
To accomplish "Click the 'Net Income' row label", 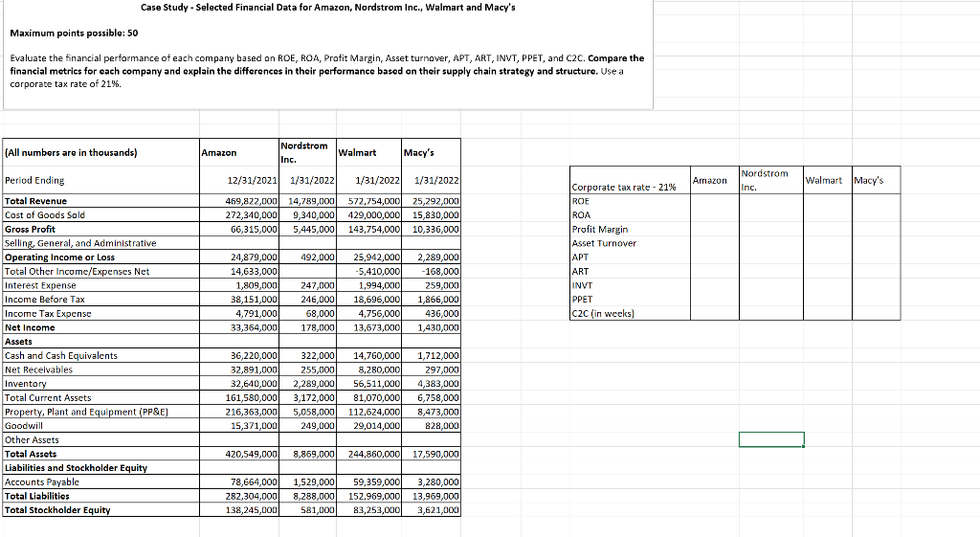I will [30, 327].
